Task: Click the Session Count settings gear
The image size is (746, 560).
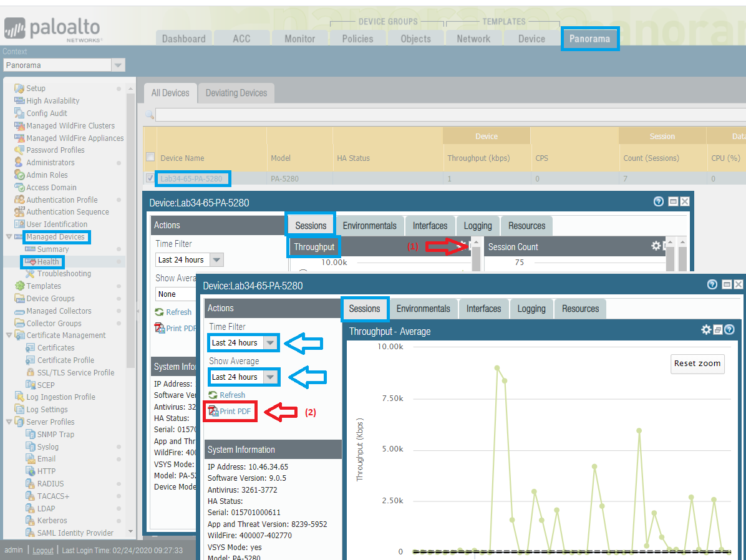Action: click(656, 246)
